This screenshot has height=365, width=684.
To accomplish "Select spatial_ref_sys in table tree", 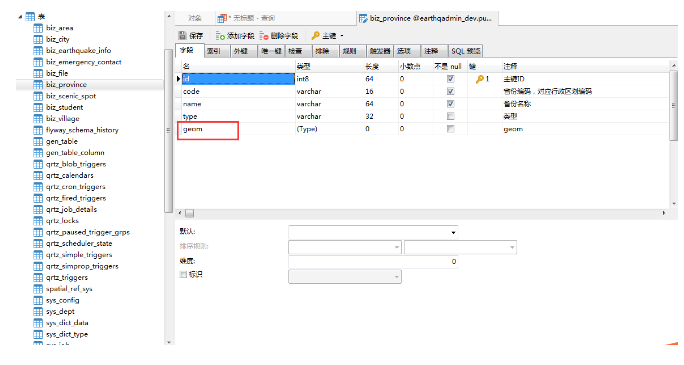I will (69, 289).
